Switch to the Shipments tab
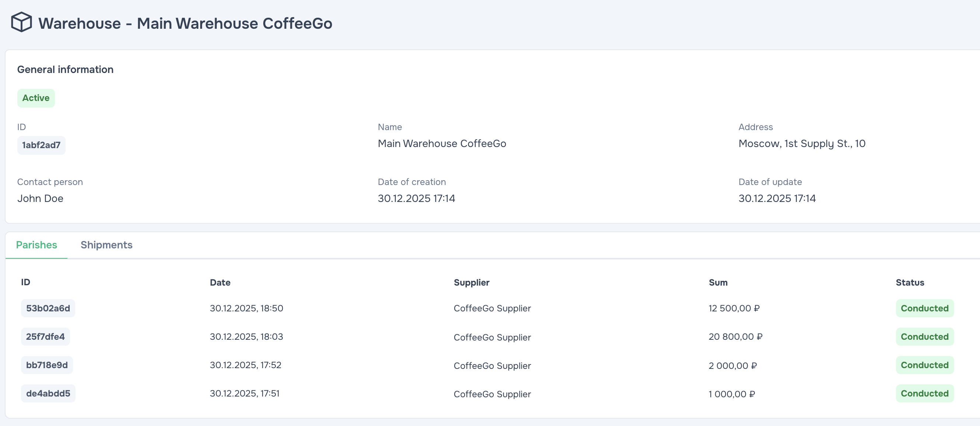The image size is (980, 426). 106,245
